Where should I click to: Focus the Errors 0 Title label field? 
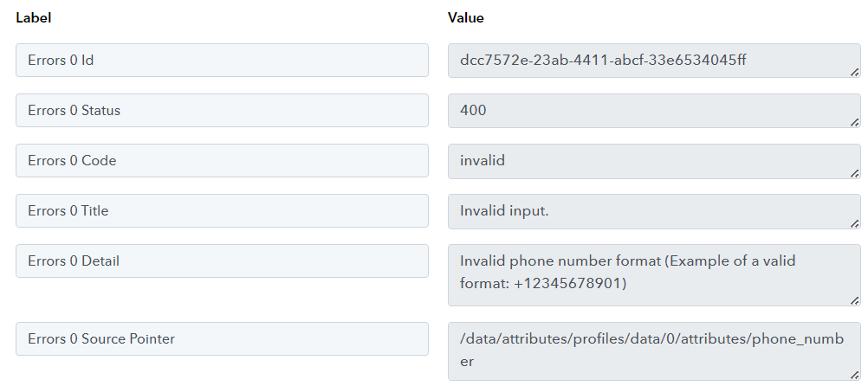tap(222, 210)
